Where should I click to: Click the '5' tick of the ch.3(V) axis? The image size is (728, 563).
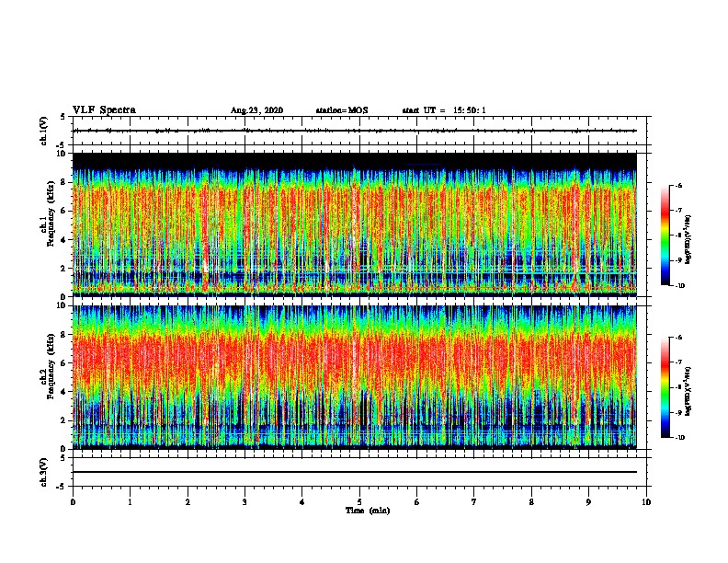63,458
